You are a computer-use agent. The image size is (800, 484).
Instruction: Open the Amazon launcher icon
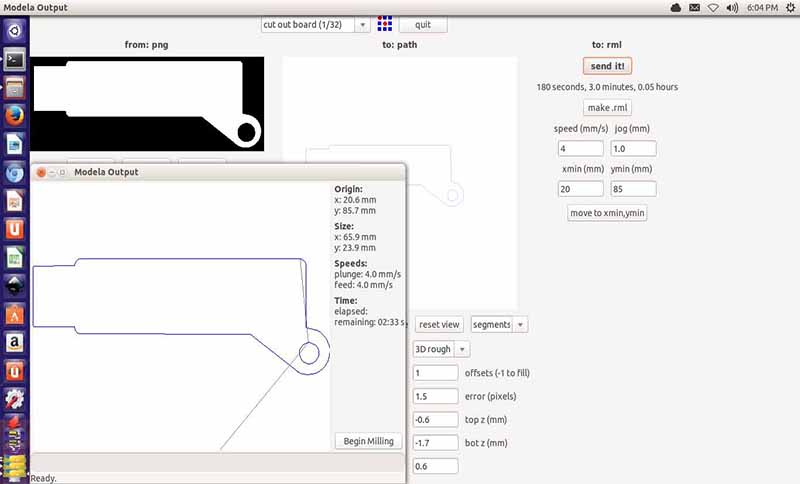point(14,343)
